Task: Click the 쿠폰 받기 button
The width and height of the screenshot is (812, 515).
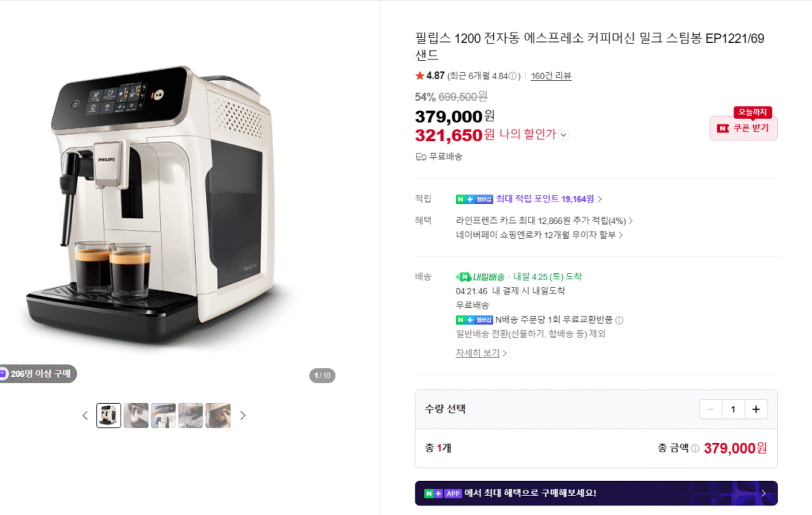Action: click(743, 129)
